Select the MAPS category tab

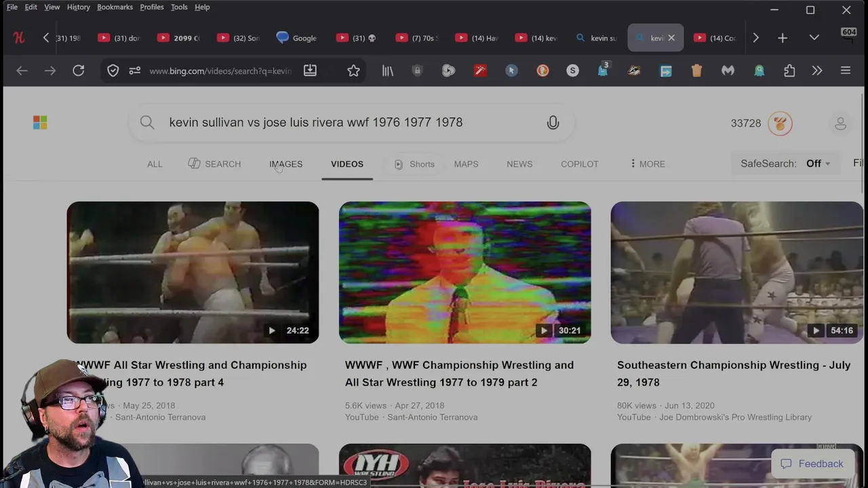466,164
